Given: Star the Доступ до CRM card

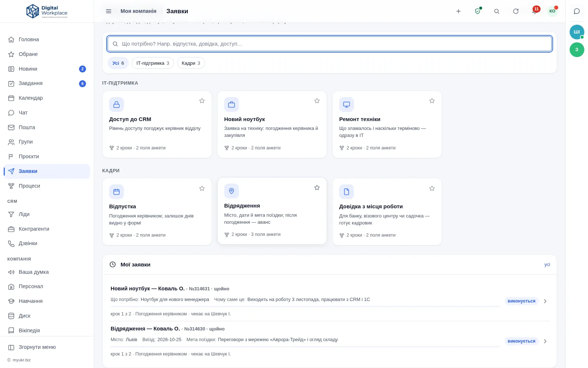Looking at the screenshot, I should point(202,101).
